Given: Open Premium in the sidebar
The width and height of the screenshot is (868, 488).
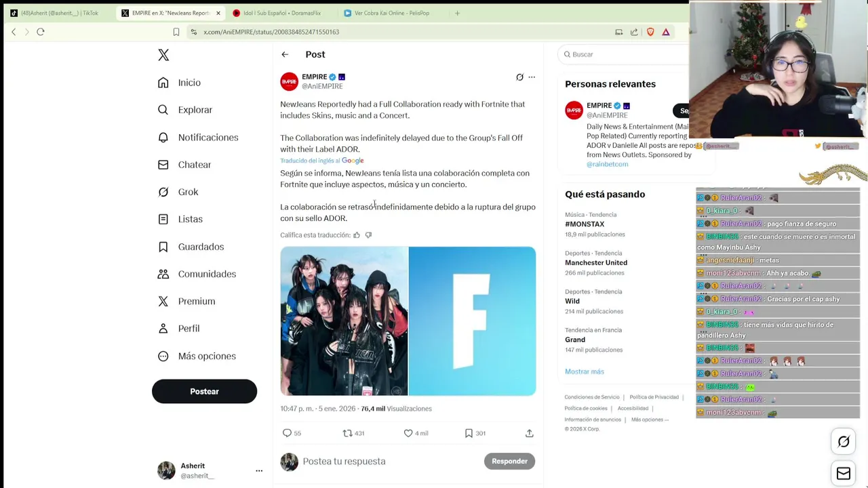Looking at the screenshot, I should (x=186, y=302).
